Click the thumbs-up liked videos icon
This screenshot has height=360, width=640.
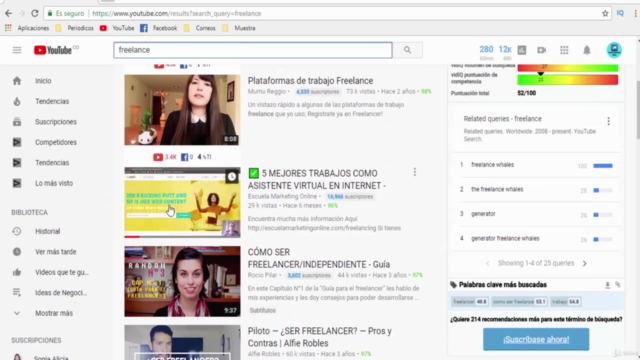[17, 272]
